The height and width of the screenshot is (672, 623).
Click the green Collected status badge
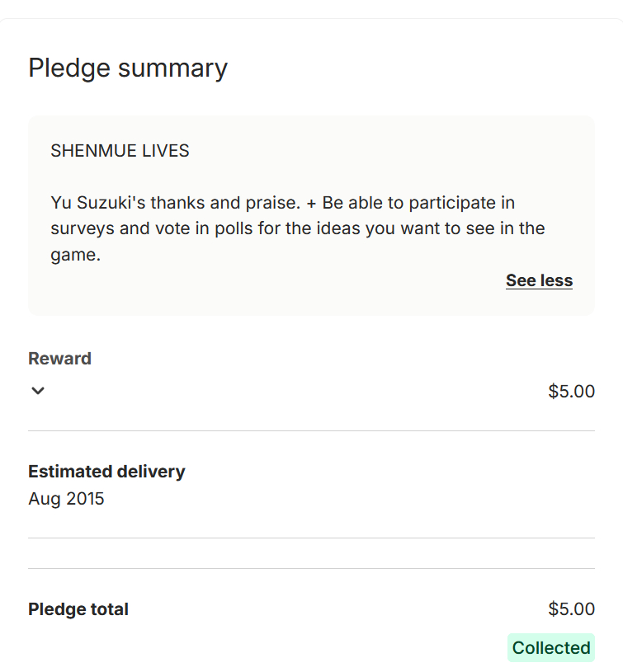coord(550,648)
